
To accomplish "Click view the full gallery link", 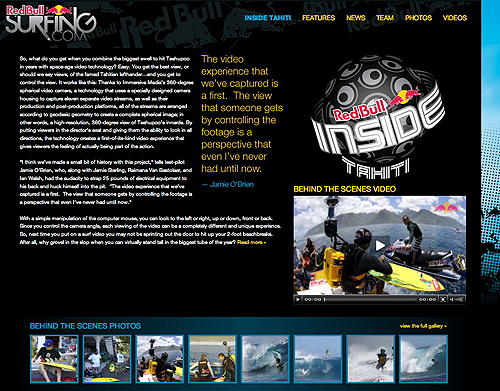I will pos(423,326).
